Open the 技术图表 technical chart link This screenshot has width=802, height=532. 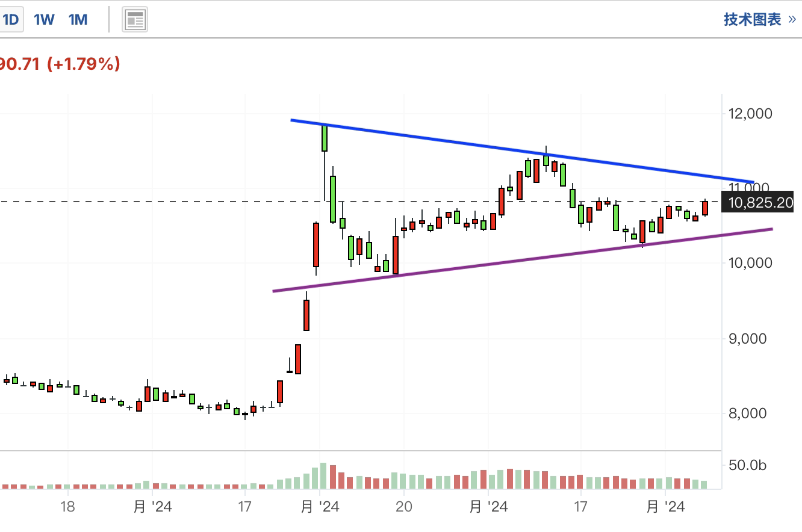760,19
